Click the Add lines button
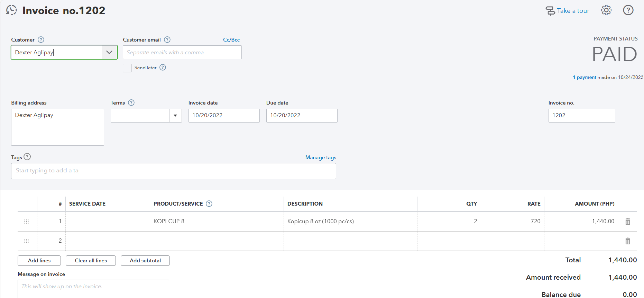Image resolution: width=644 pixels, height=298 pixels. click(x=39, y=261)
